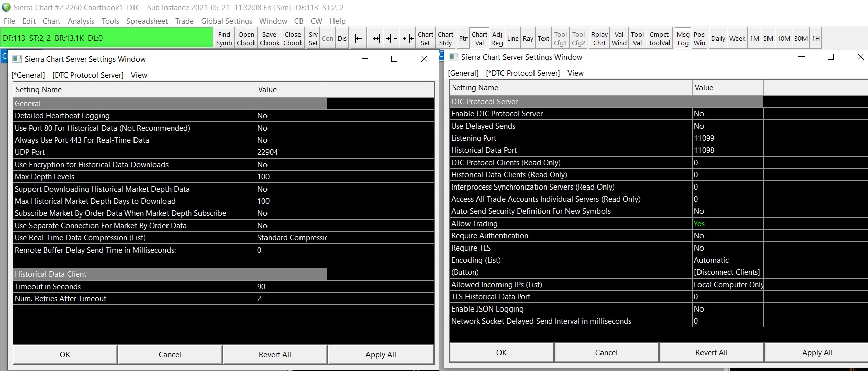Select the Line drawing tool
868x371 pixels.
point(513,39)
